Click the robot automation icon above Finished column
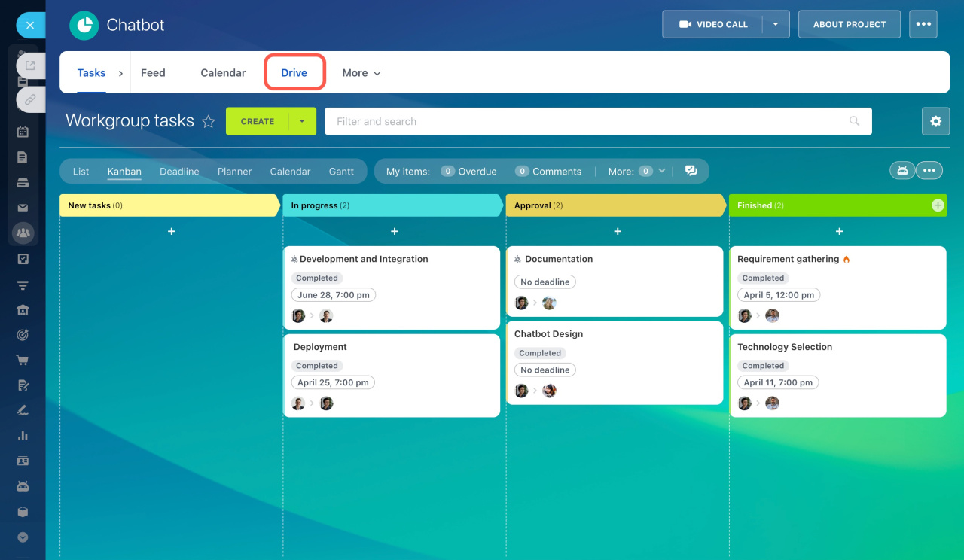Screen dimensions: 964x560 coord(902,171)
